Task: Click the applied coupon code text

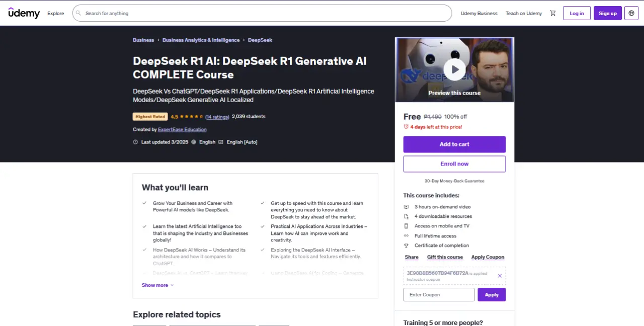Action: click(x=437, y=273)
